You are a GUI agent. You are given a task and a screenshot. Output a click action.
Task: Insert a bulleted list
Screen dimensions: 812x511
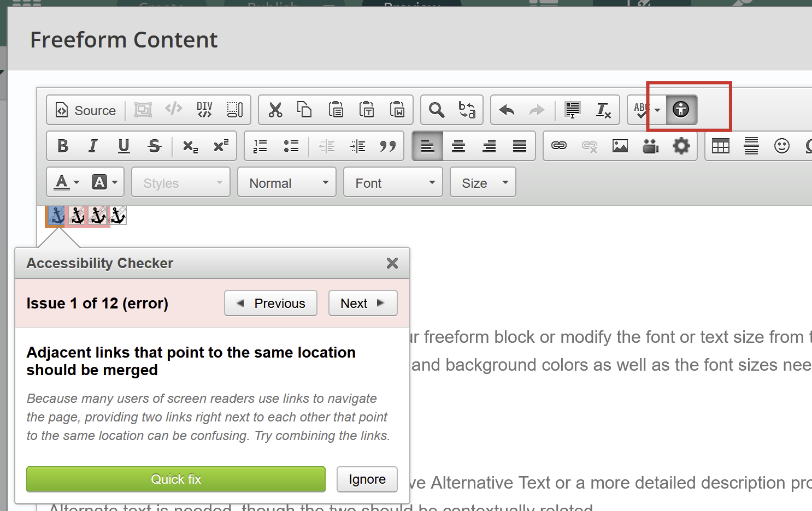[x=291, y=146]
